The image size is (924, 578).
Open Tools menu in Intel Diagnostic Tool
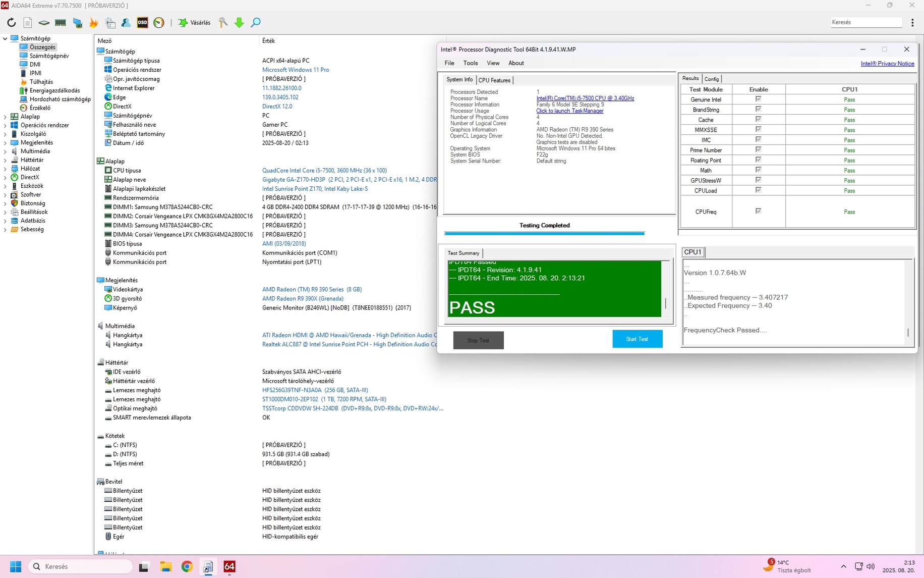tap(471, 63)
